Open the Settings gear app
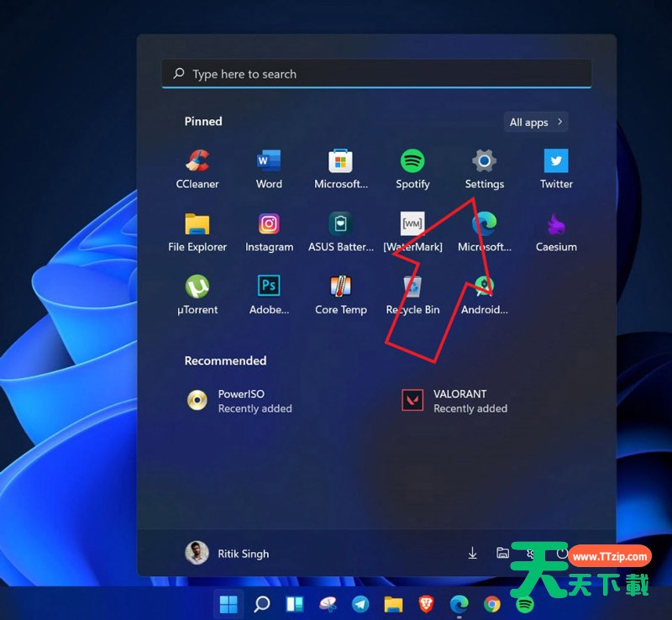 tap(484, 168)
